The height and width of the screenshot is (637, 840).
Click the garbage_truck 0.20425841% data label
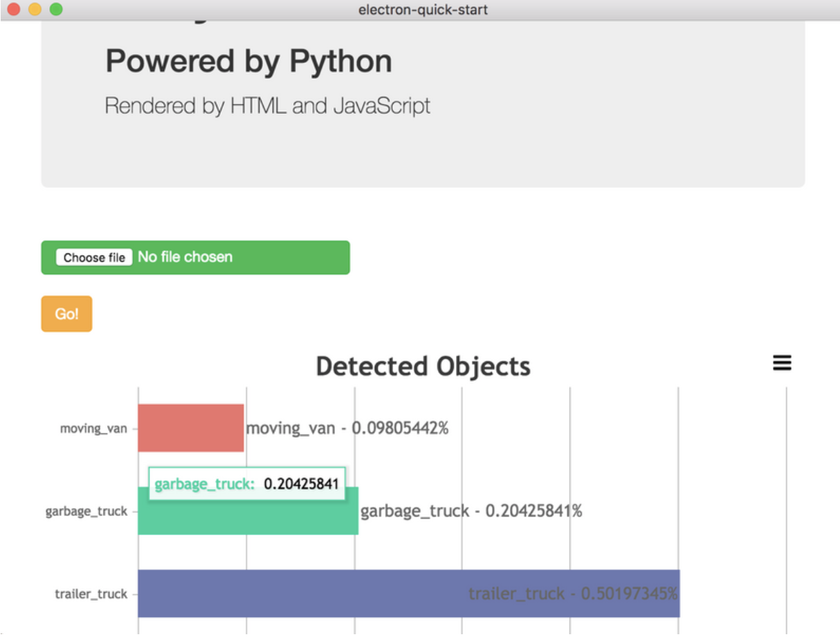point(471,511)
